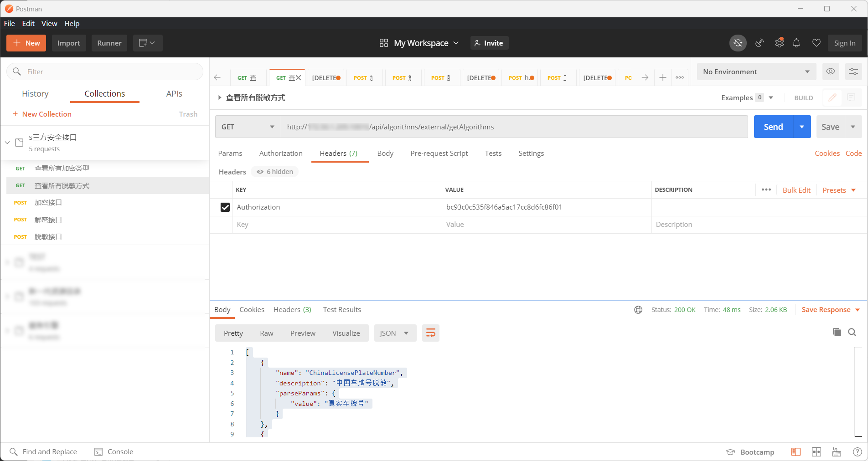Click the environment quick look eye icon

point(831,72)
